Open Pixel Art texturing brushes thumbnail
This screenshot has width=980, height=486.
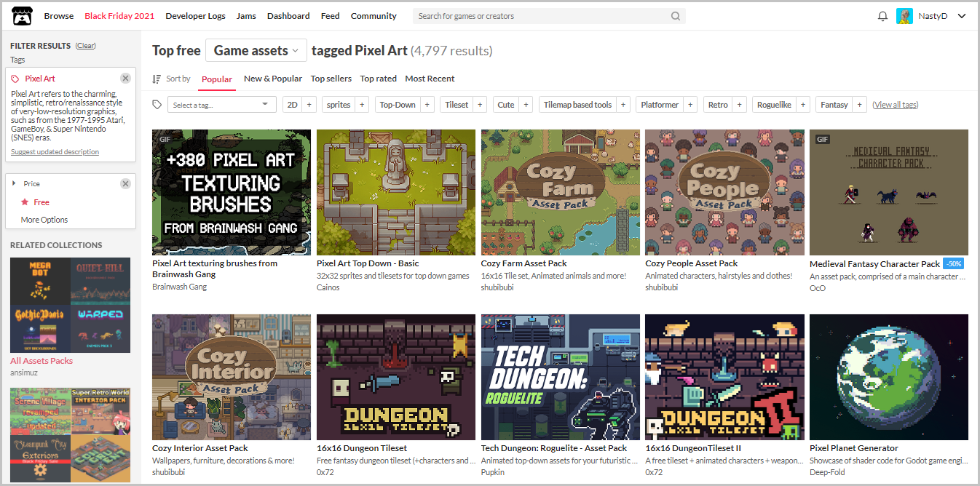tap(232, 192)
